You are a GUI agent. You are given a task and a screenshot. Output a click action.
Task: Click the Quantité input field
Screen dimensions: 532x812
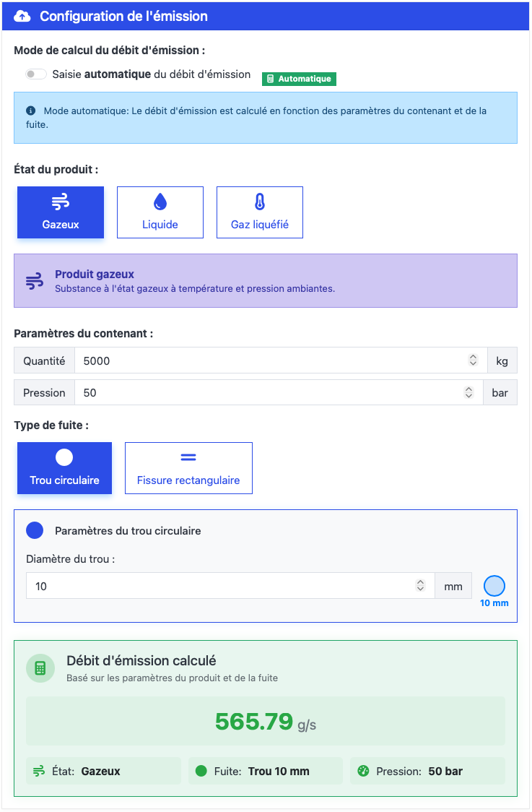click(271, 360)
